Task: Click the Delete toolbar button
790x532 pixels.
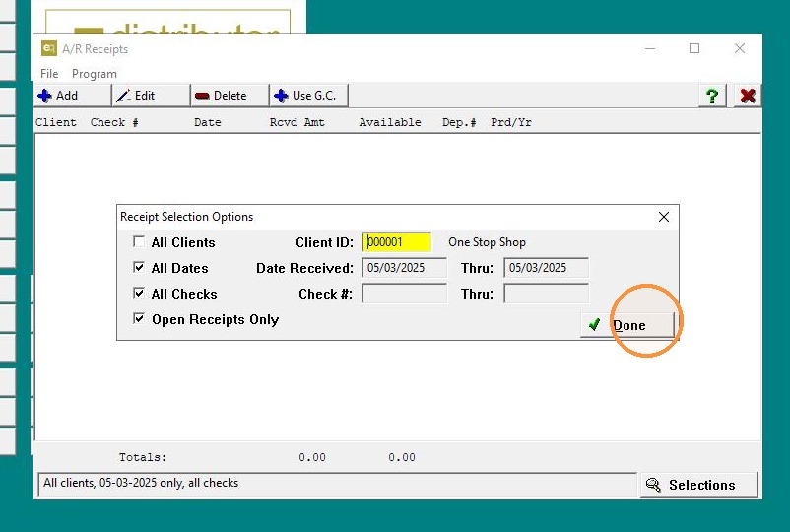Action: point(230,96)
